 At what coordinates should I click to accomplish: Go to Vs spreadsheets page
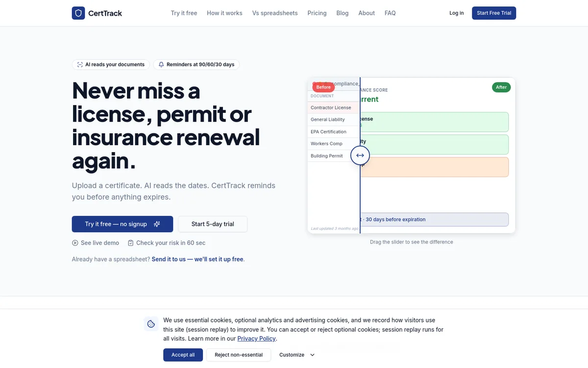[x=275, y=13]
